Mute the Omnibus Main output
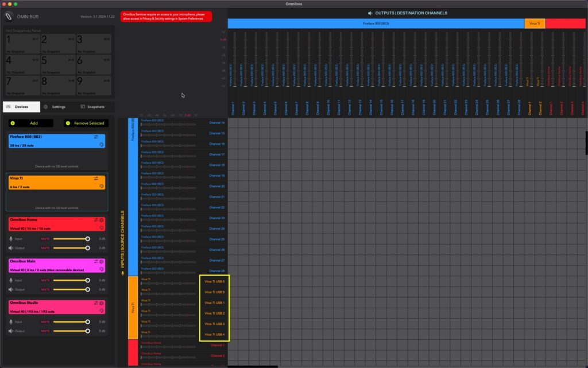588x368 pixels. [45, 290]
